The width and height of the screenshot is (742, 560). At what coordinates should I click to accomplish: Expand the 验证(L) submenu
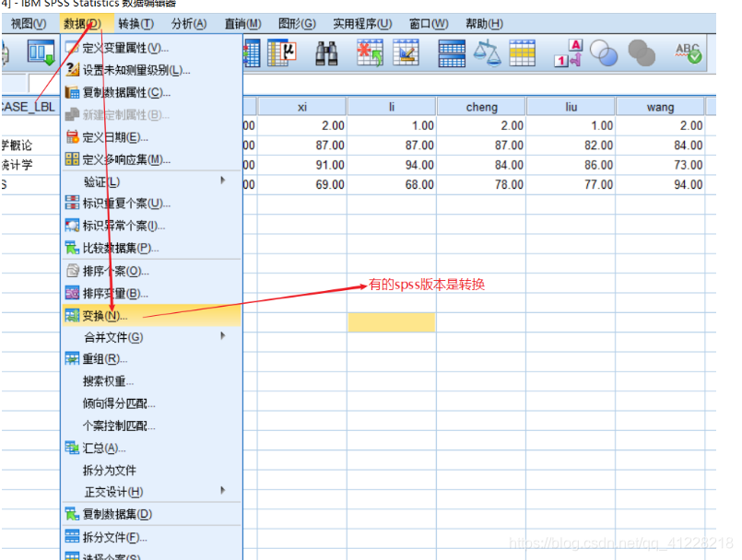151,181
